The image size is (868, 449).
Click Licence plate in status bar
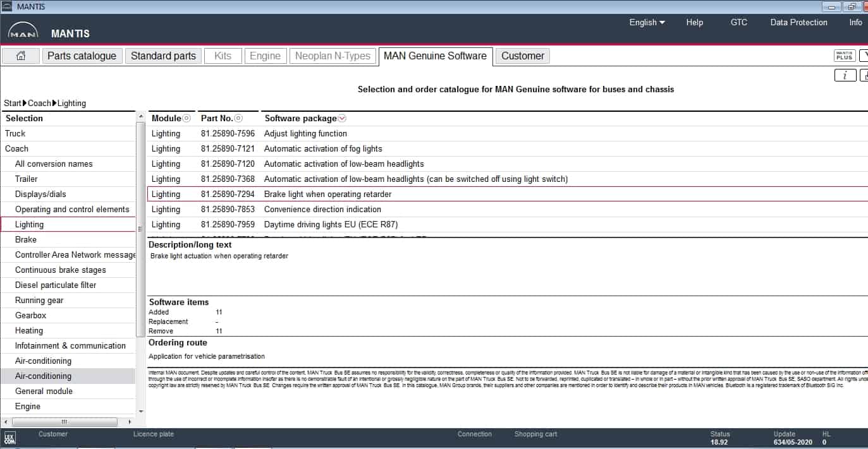coord(154,434)
